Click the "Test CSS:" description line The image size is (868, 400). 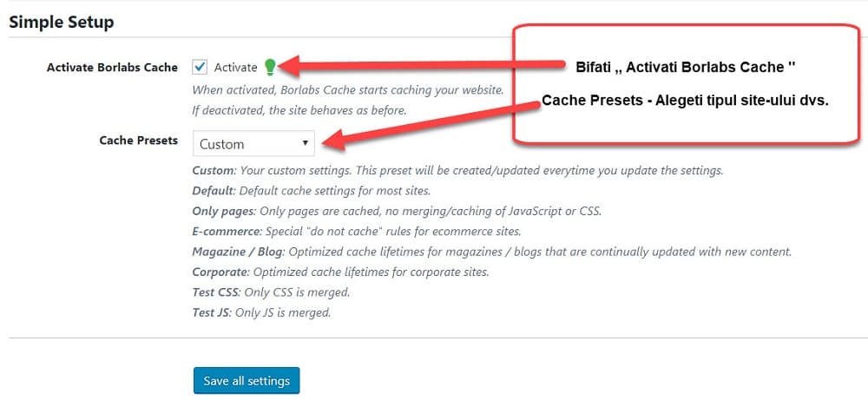coord(271,292)
